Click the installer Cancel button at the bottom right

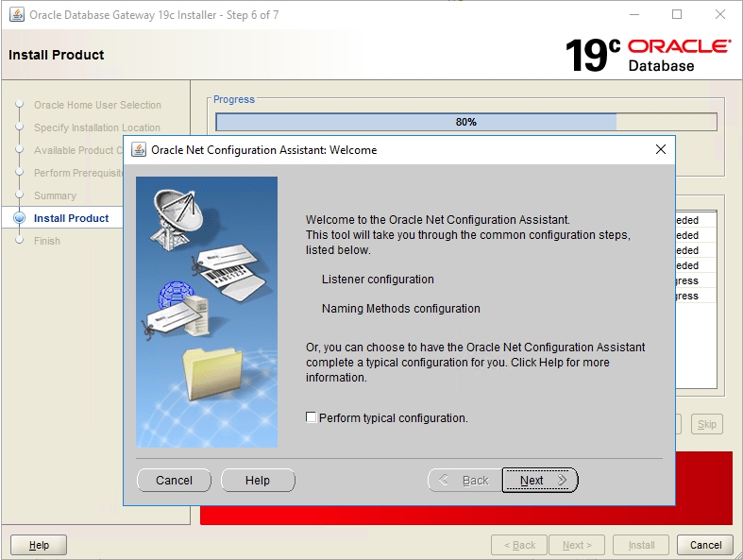point(705,545)
